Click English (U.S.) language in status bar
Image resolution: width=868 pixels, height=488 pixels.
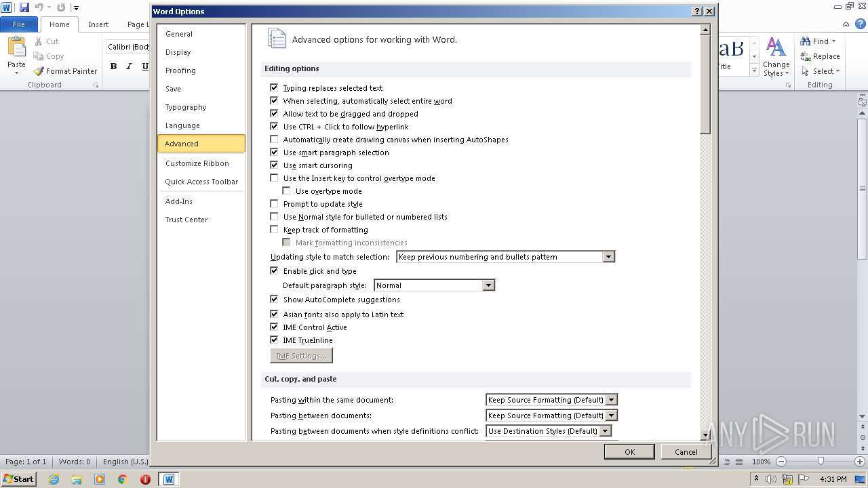[125, 462]
